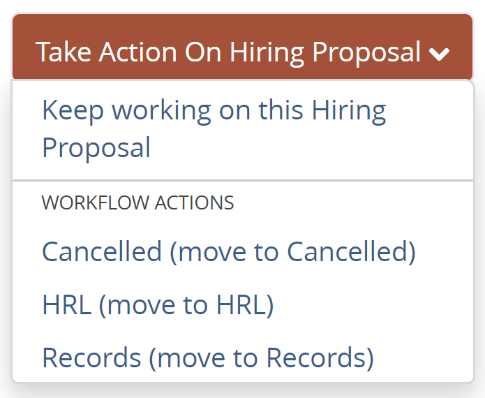The image size is (485, 398).
Task: Select Keep working on this Hiring Proposal
Action: coord(242,129)
